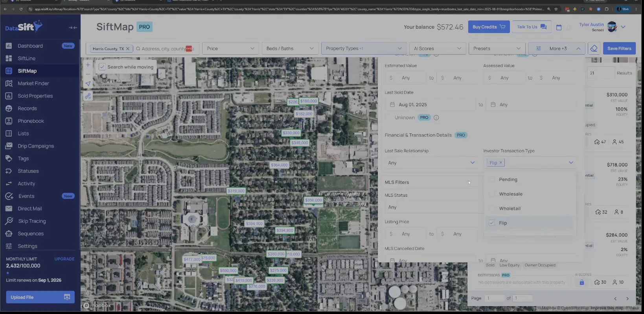Open the Beds / Baths dropdown
This screenshot has height=314, width=644.
[x=290, y=48]
